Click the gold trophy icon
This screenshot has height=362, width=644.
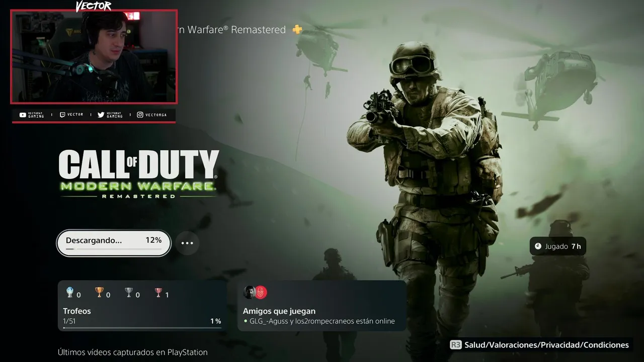point(99,292)
